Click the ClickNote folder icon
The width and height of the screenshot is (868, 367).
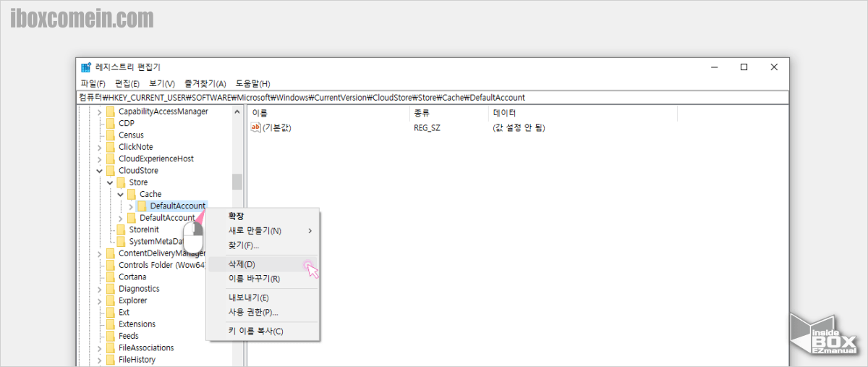pos(111,147)
